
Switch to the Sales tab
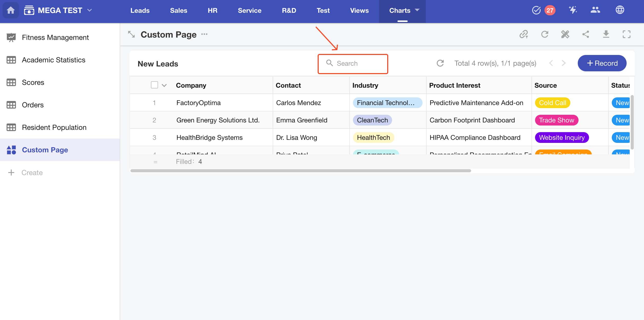coord(179,10)
